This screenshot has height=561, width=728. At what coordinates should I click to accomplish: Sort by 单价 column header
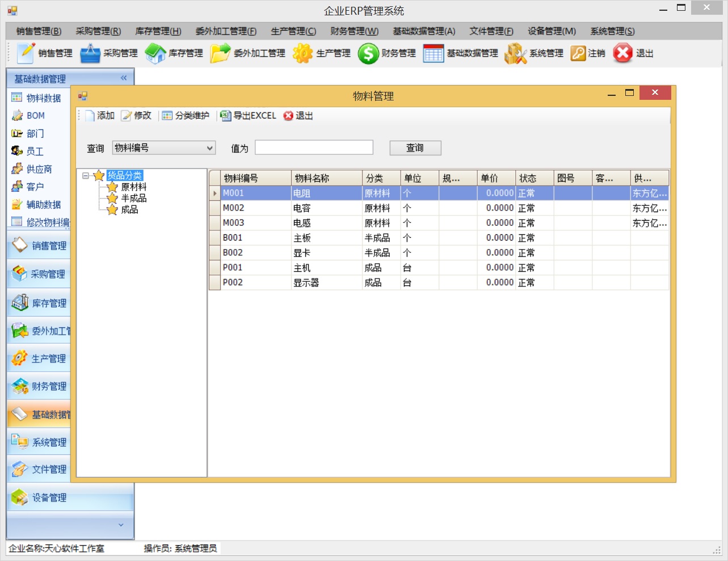click(496, 178)
